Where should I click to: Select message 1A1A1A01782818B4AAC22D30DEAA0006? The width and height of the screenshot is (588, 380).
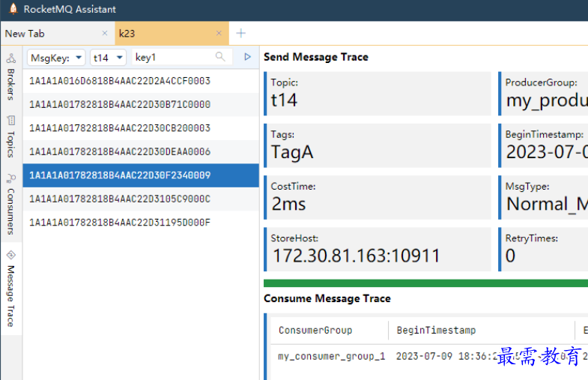click(x=141, y=152)
